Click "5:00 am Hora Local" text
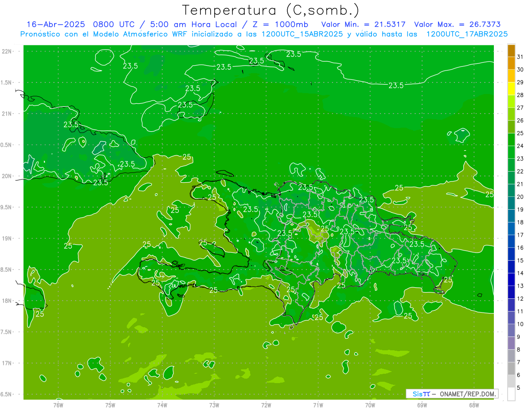The width and height of the screenshot is (532, 411). point(194,24)
